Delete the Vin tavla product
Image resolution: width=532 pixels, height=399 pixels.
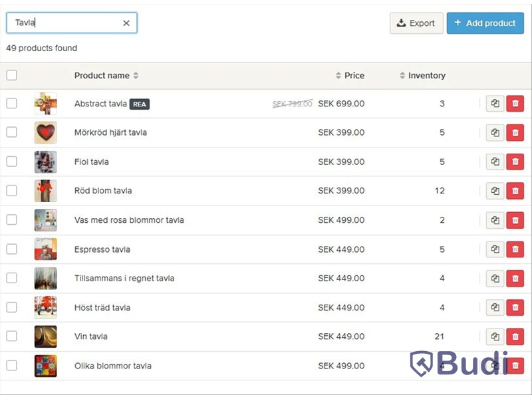(x=515, y=336)
